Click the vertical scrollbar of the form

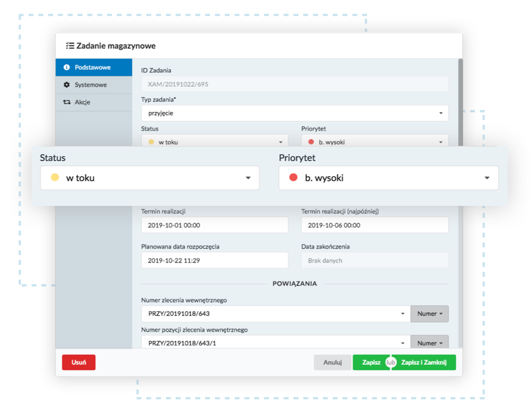tap(461, 102)
